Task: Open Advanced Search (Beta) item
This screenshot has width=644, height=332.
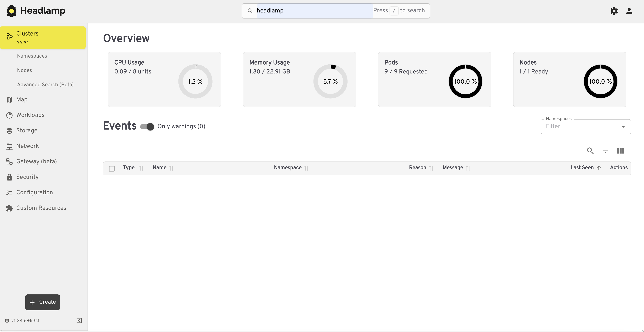Action: [45, 85]
